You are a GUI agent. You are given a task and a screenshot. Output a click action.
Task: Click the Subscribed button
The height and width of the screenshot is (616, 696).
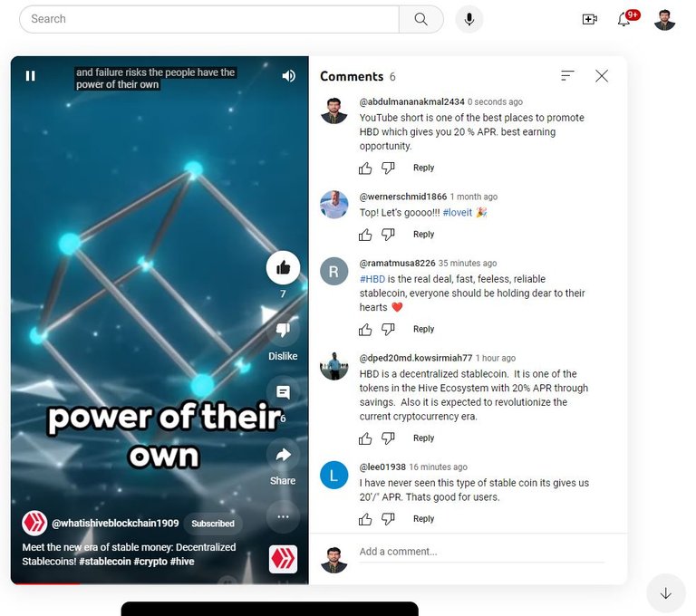pos(213,524)
